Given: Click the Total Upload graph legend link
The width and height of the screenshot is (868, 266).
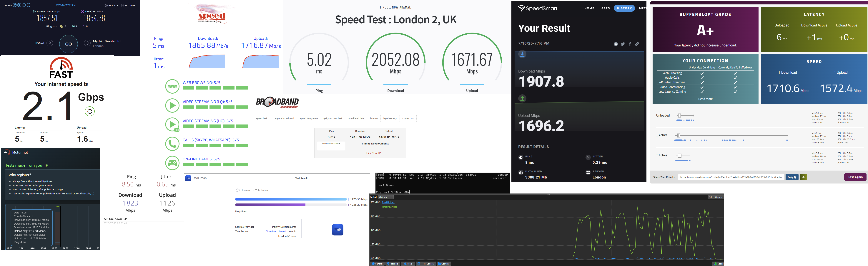Looking at the screenshot, I should [388, 202].
